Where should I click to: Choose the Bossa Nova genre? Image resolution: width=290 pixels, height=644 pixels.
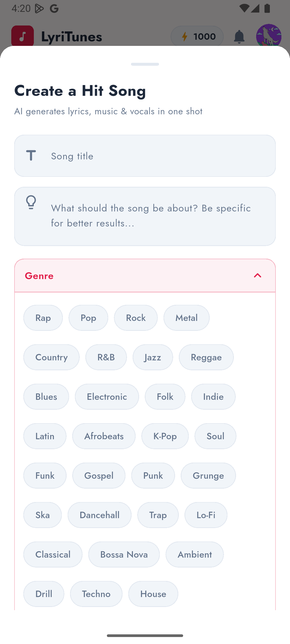(x=124, y=554)
